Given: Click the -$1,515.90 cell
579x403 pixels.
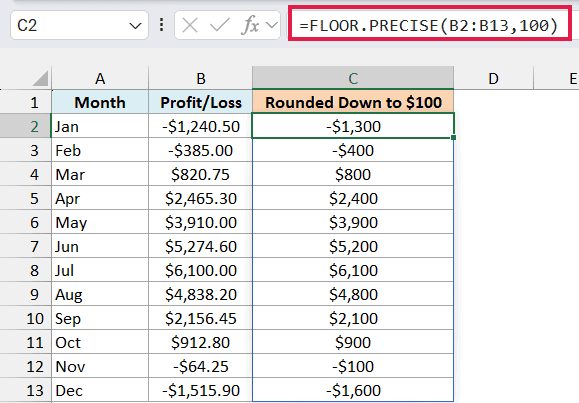Looking at the screenshot, I should [201, 390].
